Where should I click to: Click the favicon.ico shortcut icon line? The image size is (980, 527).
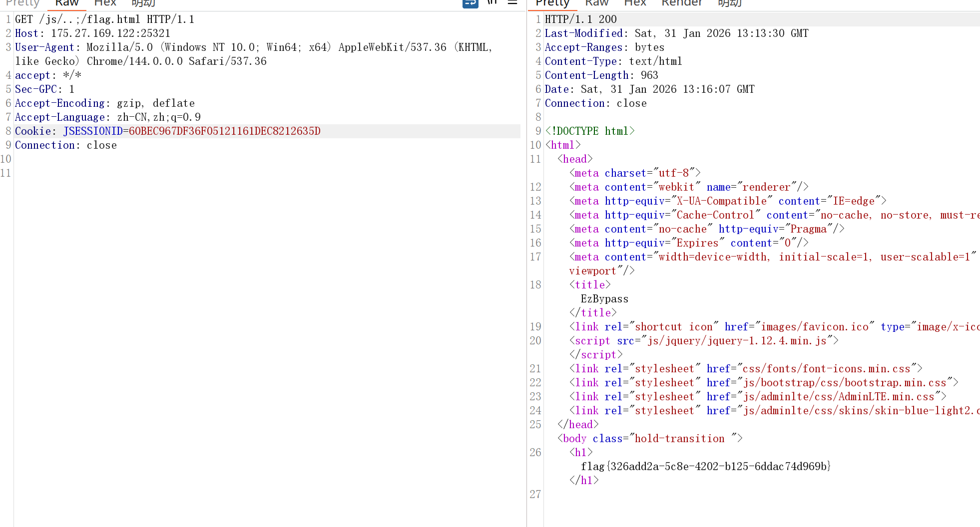(774, 327)
